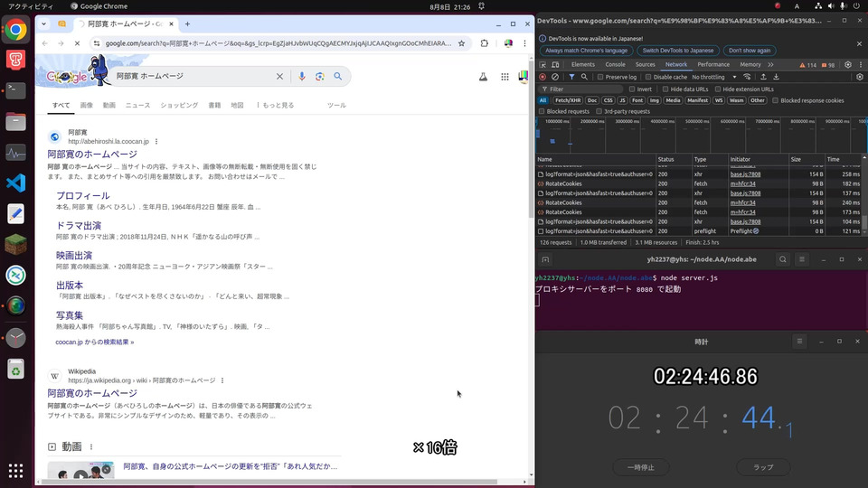Open the terminal hamburger menu
868x488 pixels.
[x=802, y=259]
